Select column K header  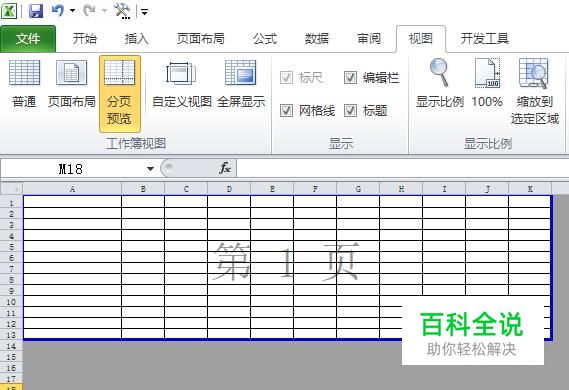point(530,189)
